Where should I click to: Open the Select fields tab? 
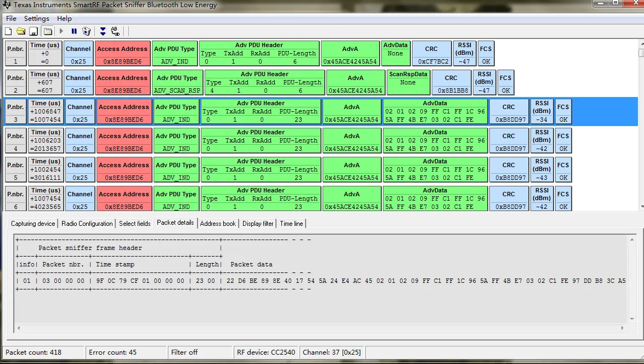(135, 224)
